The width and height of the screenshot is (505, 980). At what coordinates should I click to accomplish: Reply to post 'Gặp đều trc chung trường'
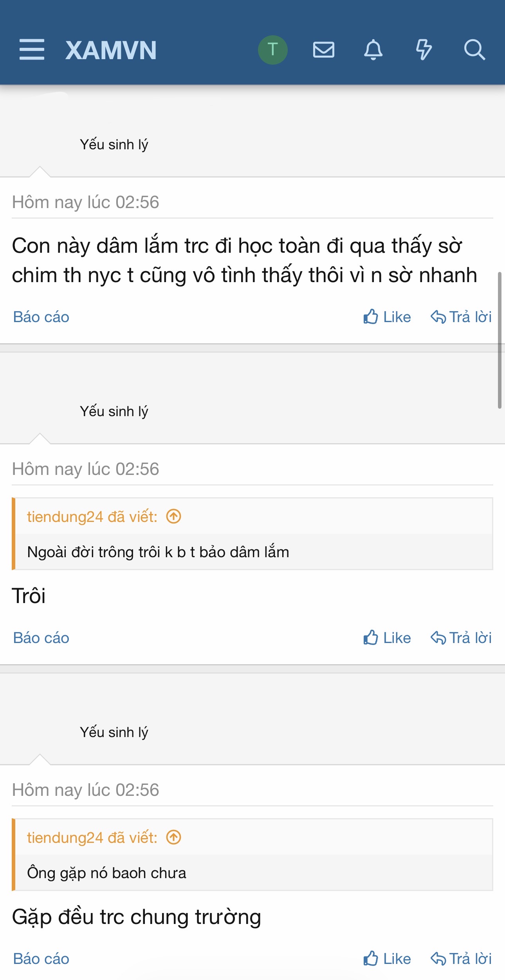461,959
